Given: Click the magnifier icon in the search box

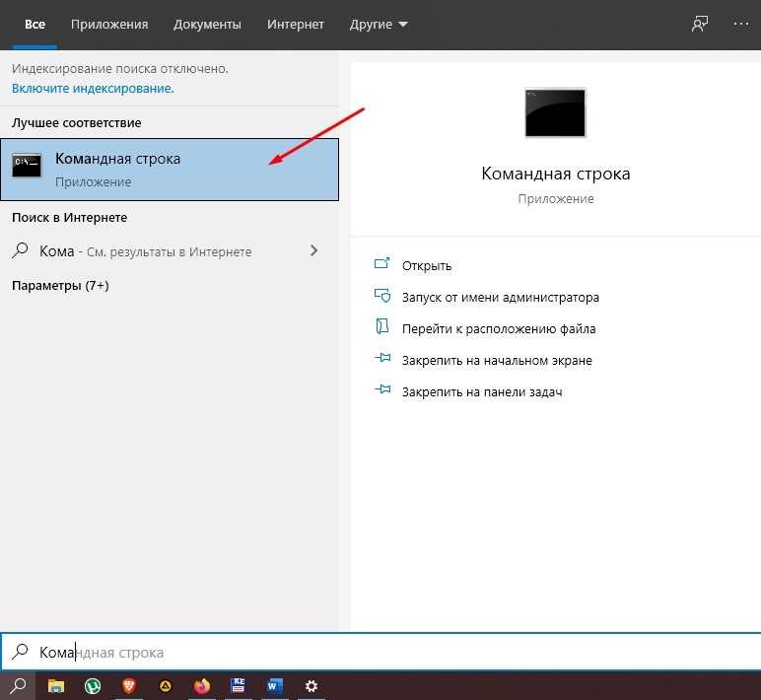Looking at the screenshot, I should (x=20, y=651).
